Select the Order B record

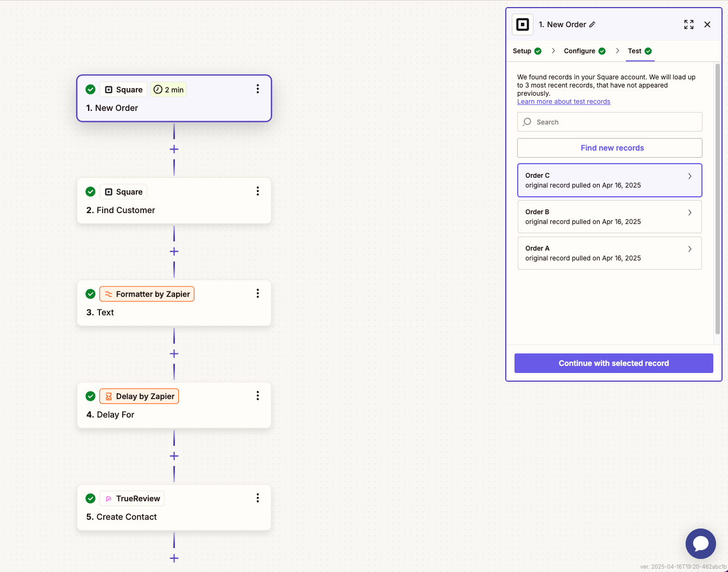point(610,216)
